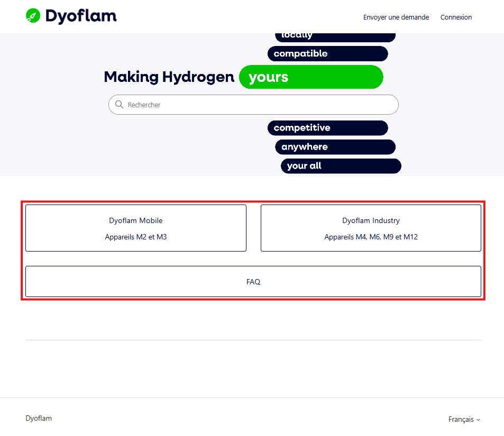Screen dimensions: 504x436
Task: Click the "competitive" dark pill
Action: point(327,128)
